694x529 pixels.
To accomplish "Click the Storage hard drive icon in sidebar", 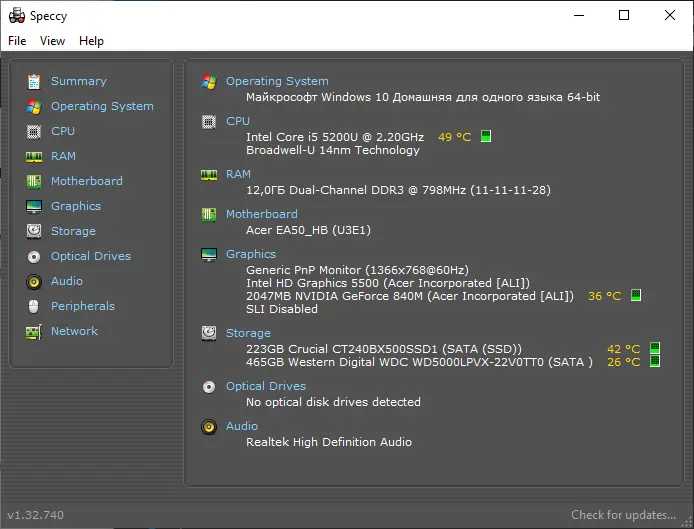I will [x=34, y=231].
